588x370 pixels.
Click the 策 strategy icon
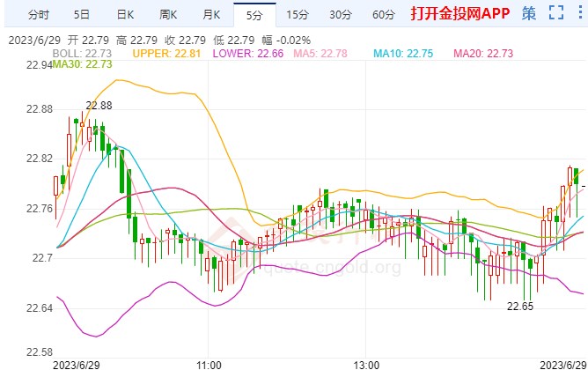[529, 13]
